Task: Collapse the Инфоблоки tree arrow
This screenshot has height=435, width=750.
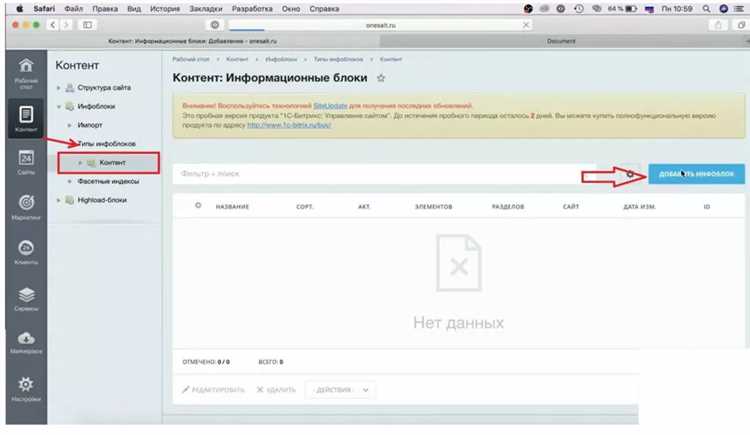Action: [x=59, y=107]
